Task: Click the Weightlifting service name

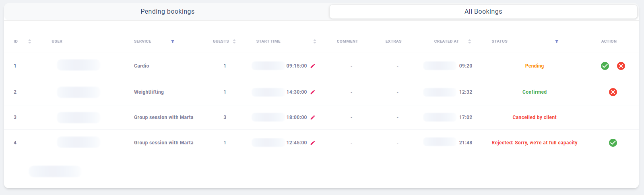Action: (x=149, y=92)
